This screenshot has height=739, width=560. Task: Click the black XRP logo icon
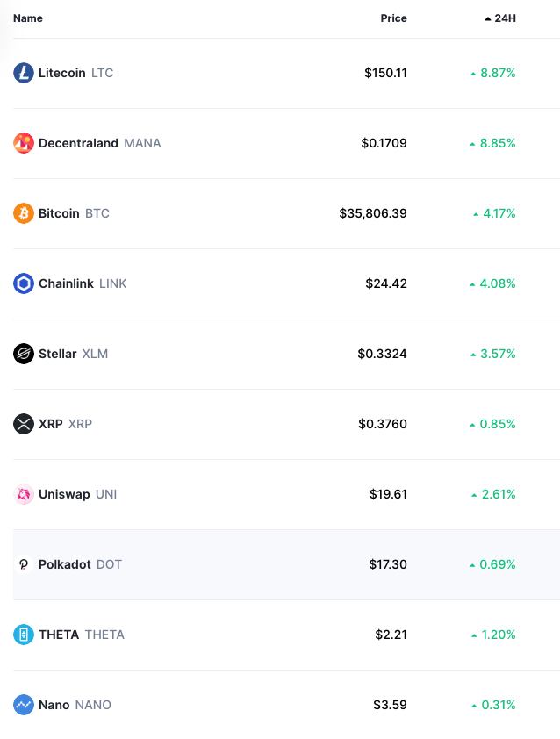24,424
